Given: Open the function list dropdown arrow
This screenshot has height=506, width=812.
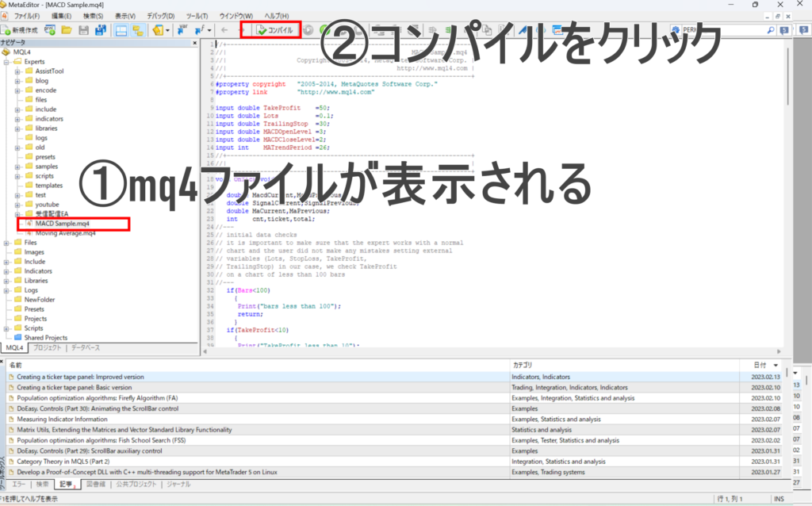Looking at the screenshot, I should pyautogui.click(x=209, y=31).
